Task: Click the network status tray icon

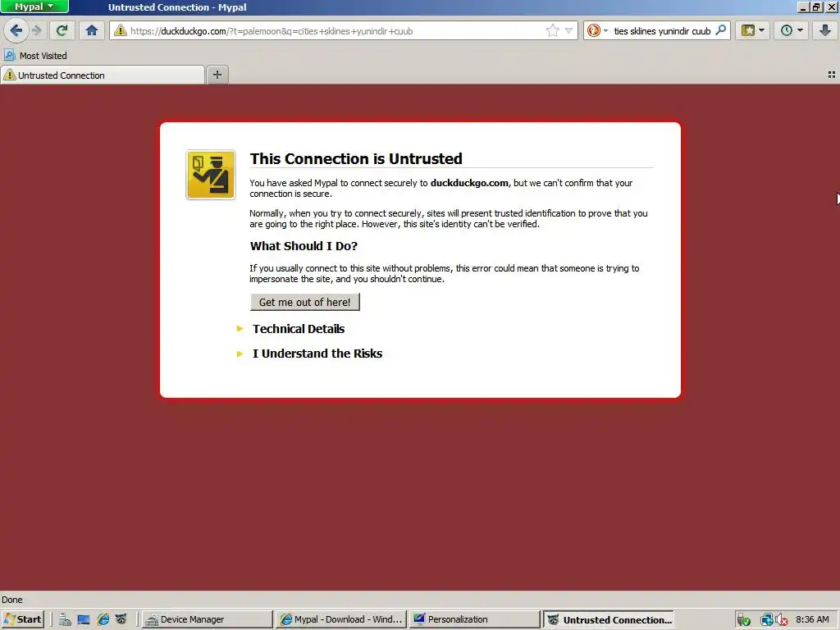Action: [767, 620]
